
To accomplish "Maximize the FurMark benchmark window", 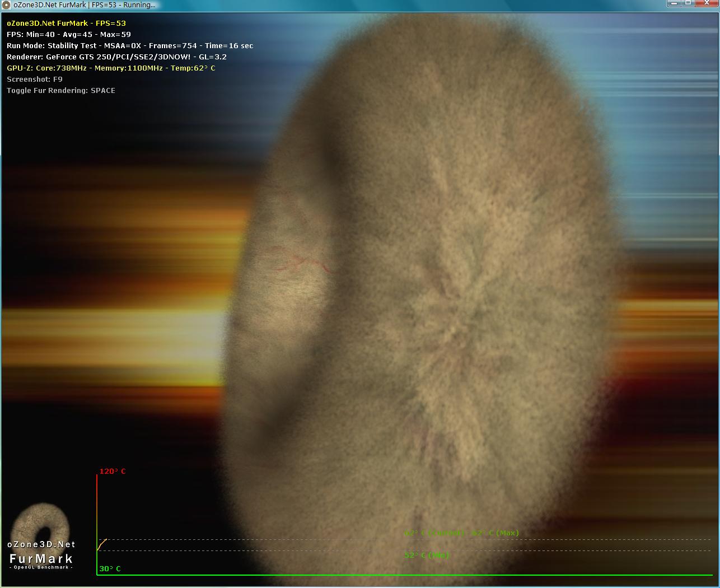I will pyautogui.click(x=688, y=3).
